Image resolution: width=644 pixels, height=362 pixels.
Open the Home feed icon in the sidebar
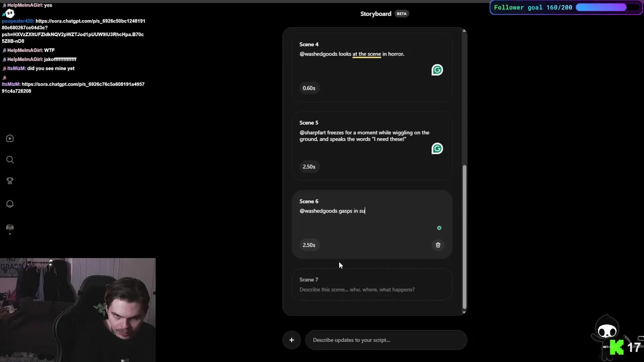point(10,138)
